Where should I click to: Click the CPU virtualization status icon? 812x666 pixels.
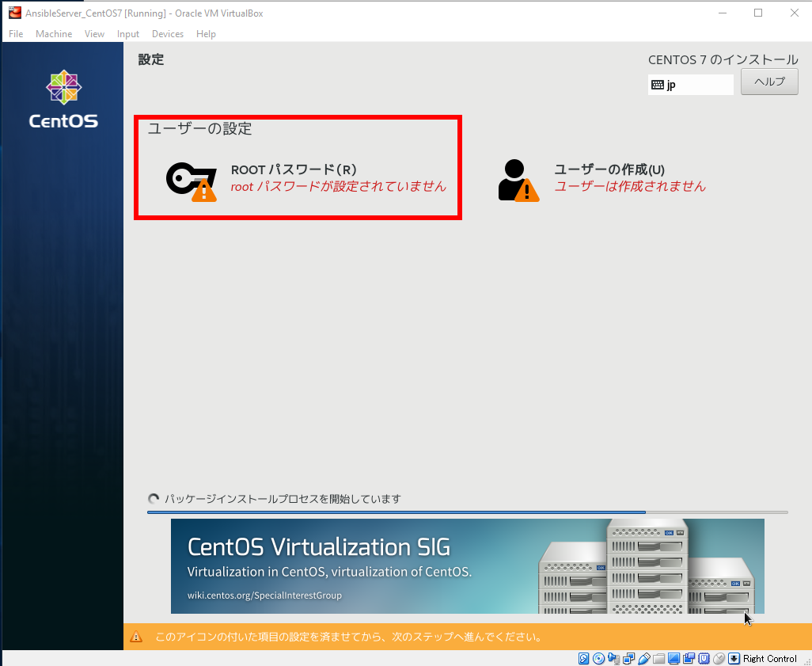click(704, 658)
